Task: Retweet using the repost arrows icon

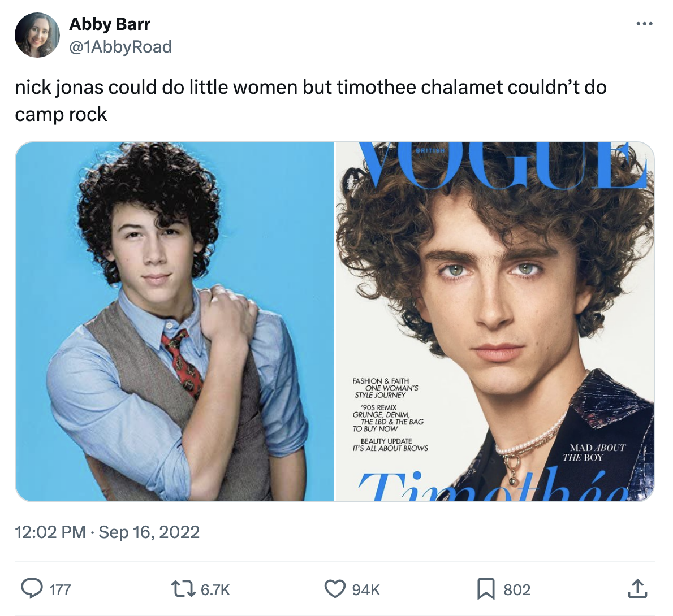Action: coord(183,589)
